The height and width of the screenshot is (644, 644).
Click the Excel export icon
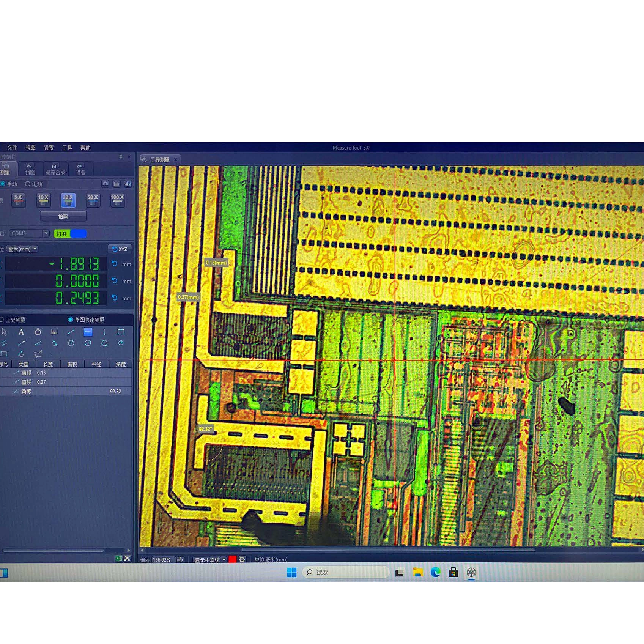tap(119, 558)
